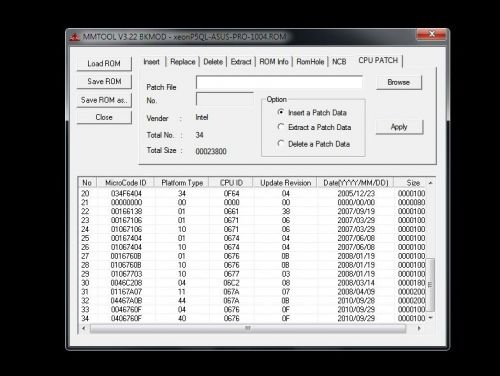The image size is (500, 376).
Task: Select row 23 with MicroCode 00167106
Action: [x=253, y=220]
